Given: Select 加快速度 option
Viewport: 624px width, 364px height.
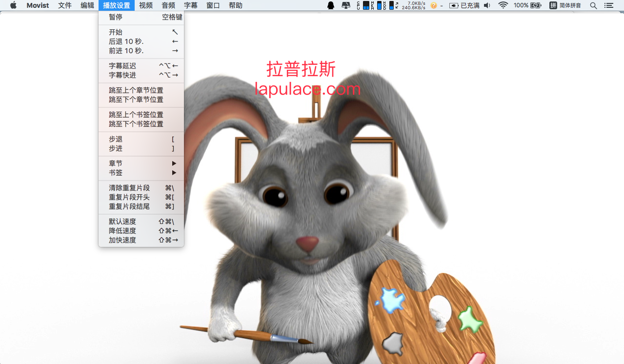Looking at the screenshot, I should click(141, 240).
